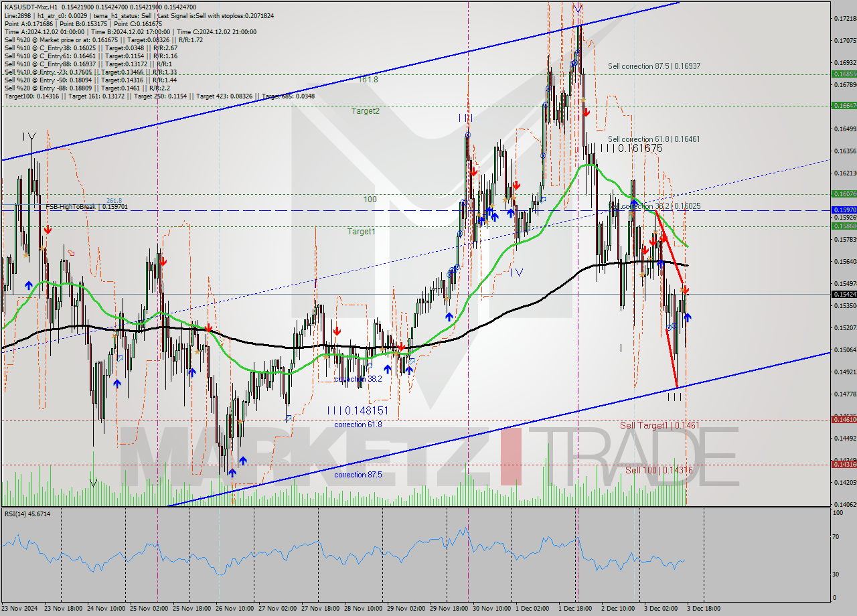This screenshot has width=857, height=616.
Task: Click the 'RSI(14) 45.6714' indicator label
Action: pos(27,514)
